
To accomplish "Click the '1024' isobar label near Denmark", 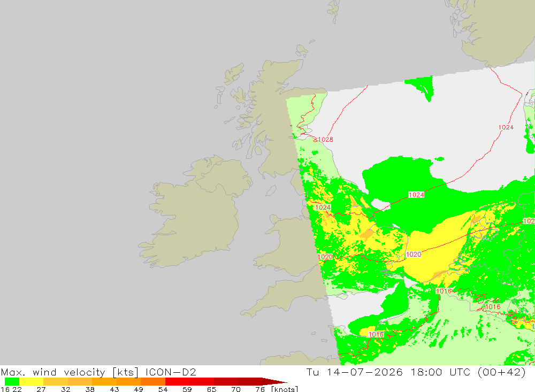I will click(506, 127).
